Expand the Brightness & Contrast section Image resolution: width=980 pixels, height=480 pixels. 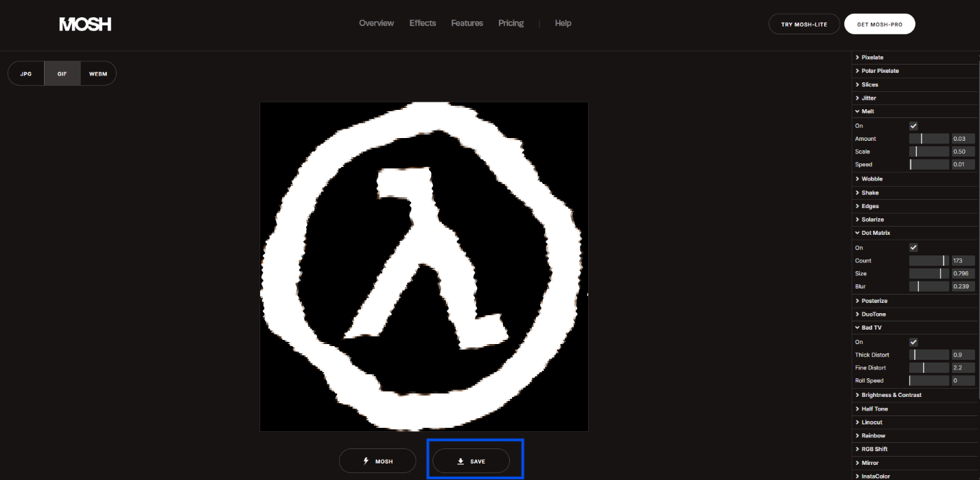915,396
